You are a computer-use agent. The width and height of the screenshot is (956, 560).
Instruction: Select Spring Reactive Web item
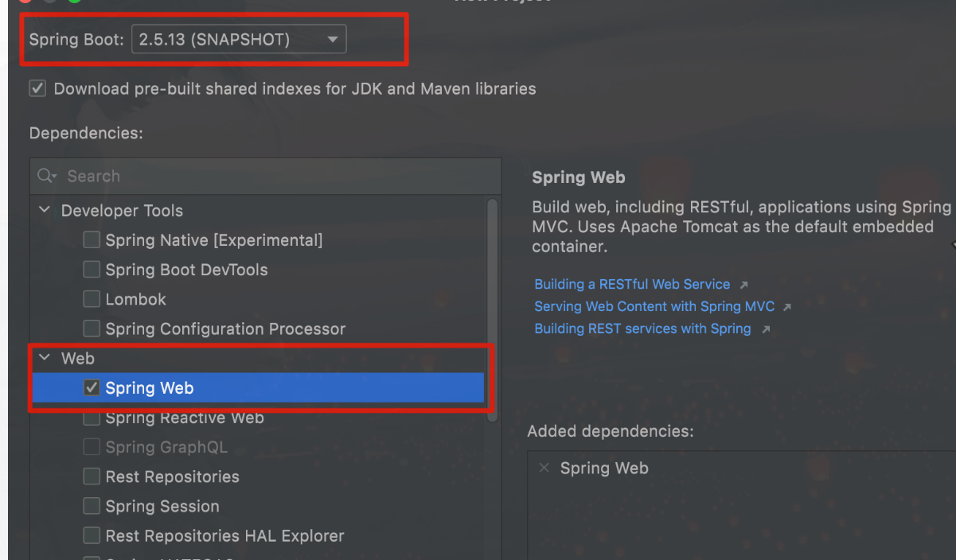pos(185,418)
